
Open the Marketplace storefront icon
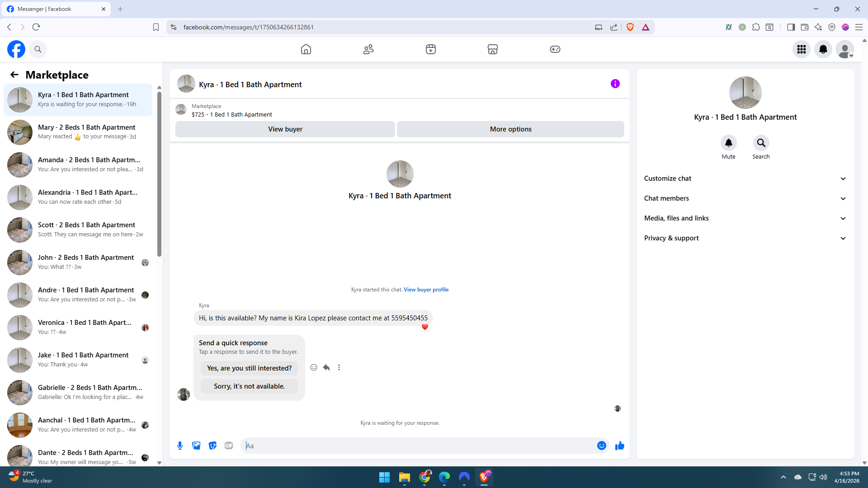click(x=493, y=49)
